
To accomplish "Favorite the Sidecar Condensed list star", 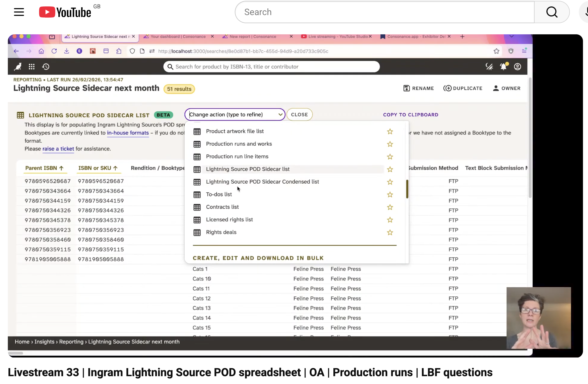I will click(390, 182).
